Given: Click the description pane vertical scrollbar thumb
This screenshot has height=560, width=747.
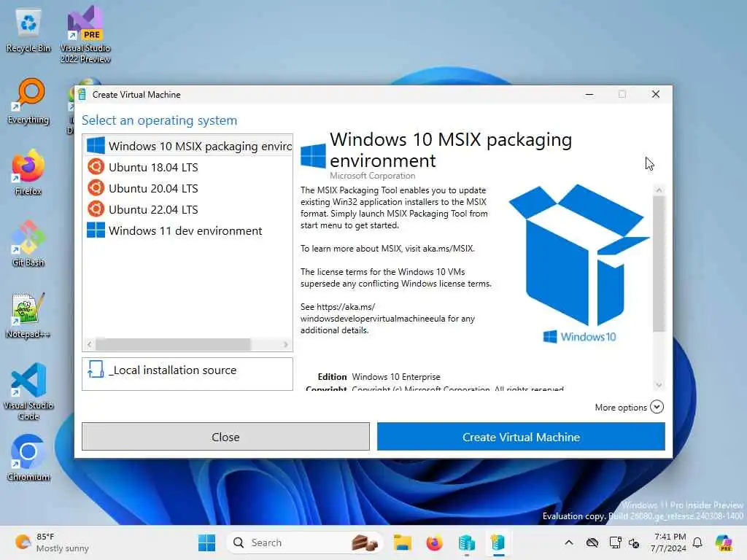Looking at the screenshot, I should pyautogui.click(x=659, y=264).
